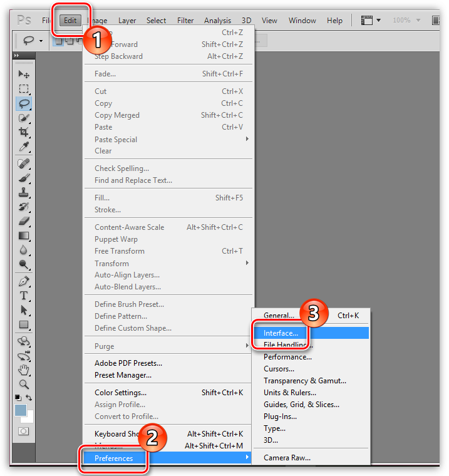Select the Hand tool

point(24,370)
